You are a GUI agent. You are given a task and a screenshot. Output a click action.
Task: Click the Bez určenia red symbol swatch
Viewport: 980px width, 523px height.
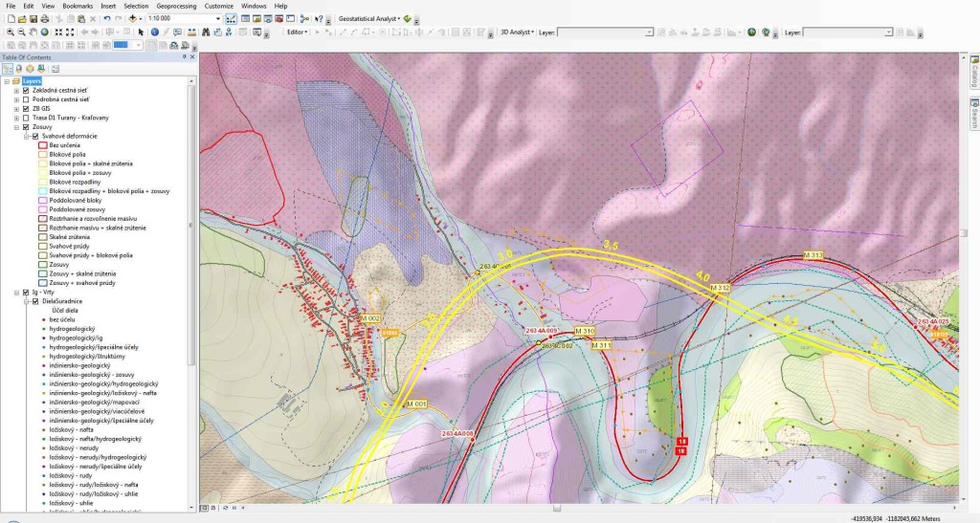click(x=42, y=144)
